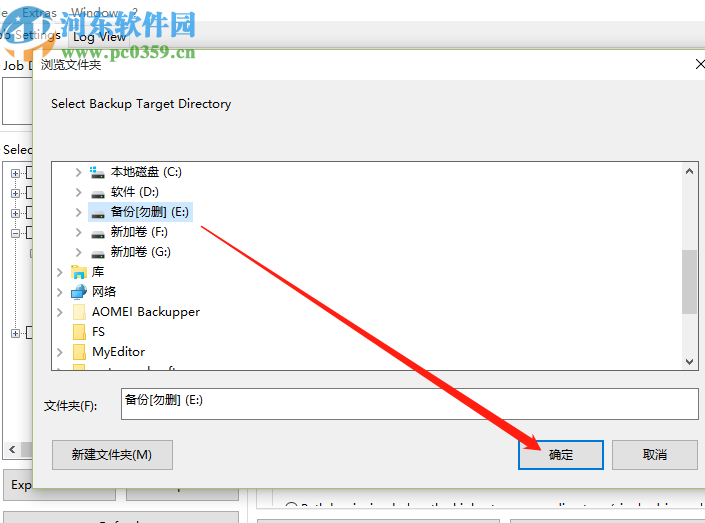Click the folder tree vertical scrollbar thumb
The image size is (705, 523).
pyautogui.click(x=689, y=282)
